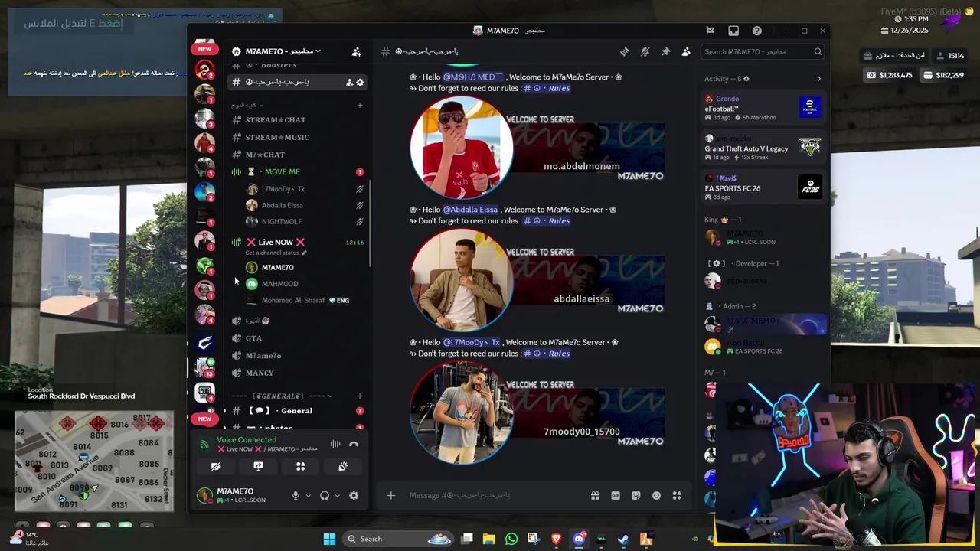Screen dimensions: 980x551
Task: Click the Rules link in first welcome message
Action: point(547,88)
